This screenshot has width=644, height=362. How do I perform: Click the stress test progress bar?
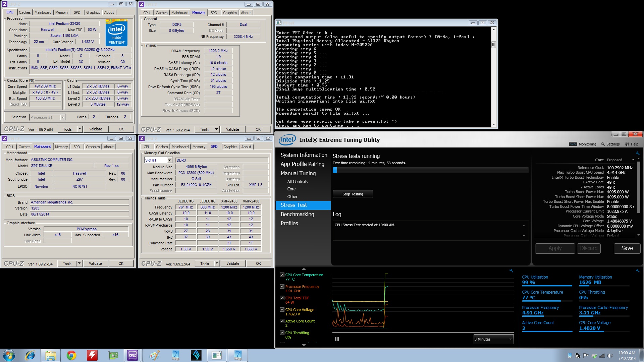coord(431,170)
